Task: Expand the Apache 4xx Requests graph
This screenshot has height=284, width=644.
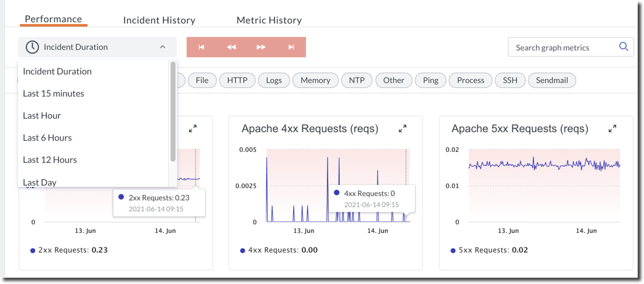Action: [403, 128]
